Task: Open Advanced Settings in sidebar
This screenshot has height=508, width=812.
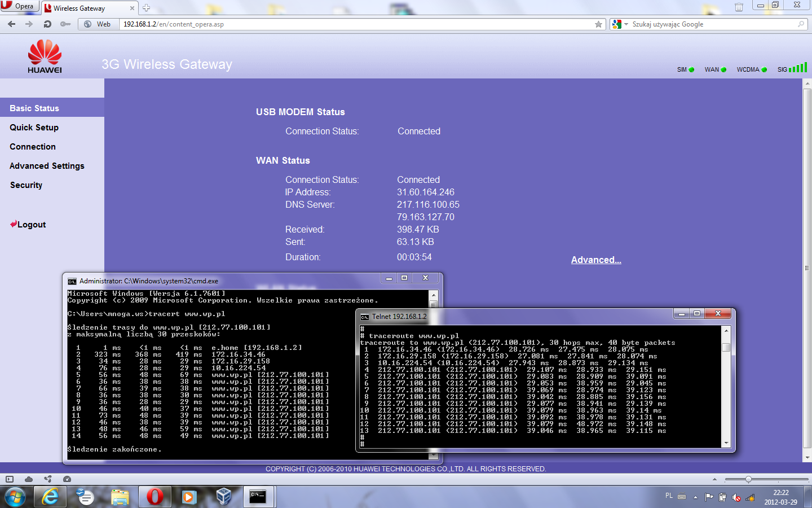Action: point(47,166)
